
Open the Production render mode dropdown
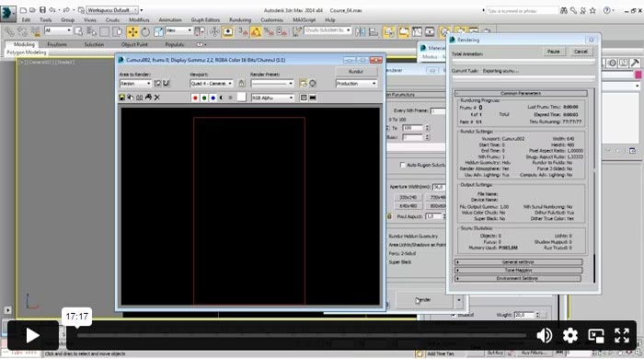point(356,84)
